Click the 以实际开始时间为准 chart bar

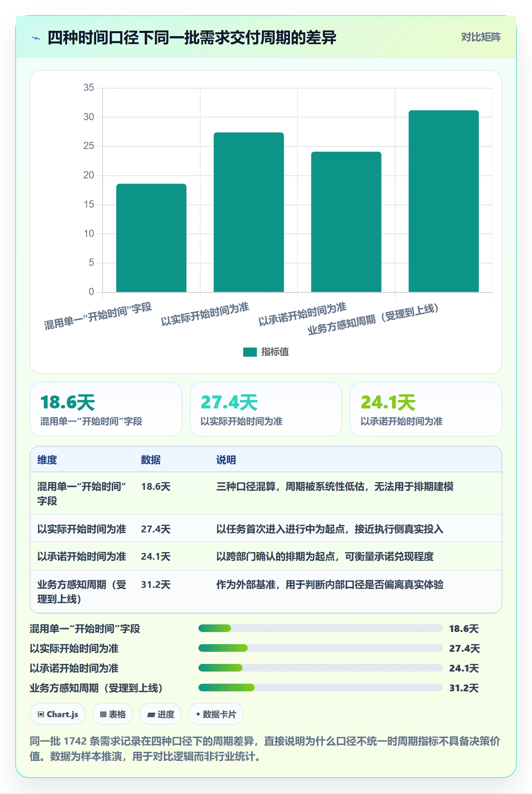249,212
